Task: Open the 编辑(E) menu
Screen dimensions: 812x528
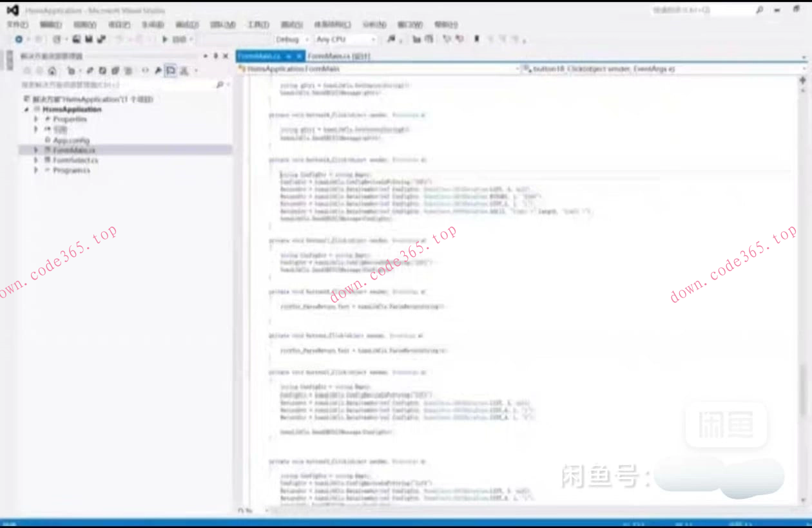Action: tap(51, 24)
